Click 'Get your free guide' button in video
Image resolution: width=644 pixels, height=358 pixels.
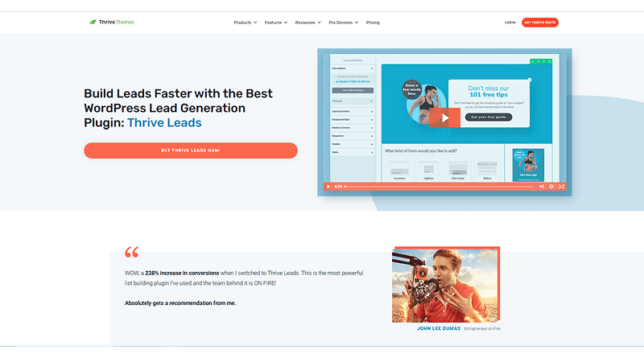click(x=489, y=117)
